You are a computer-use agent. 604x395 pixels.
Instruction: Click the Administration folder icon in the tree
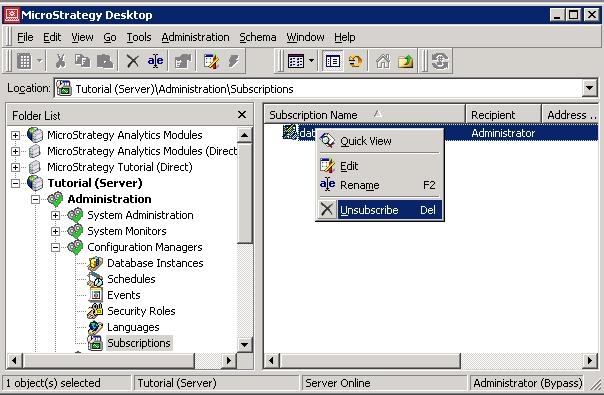click(x=55, y=199)
